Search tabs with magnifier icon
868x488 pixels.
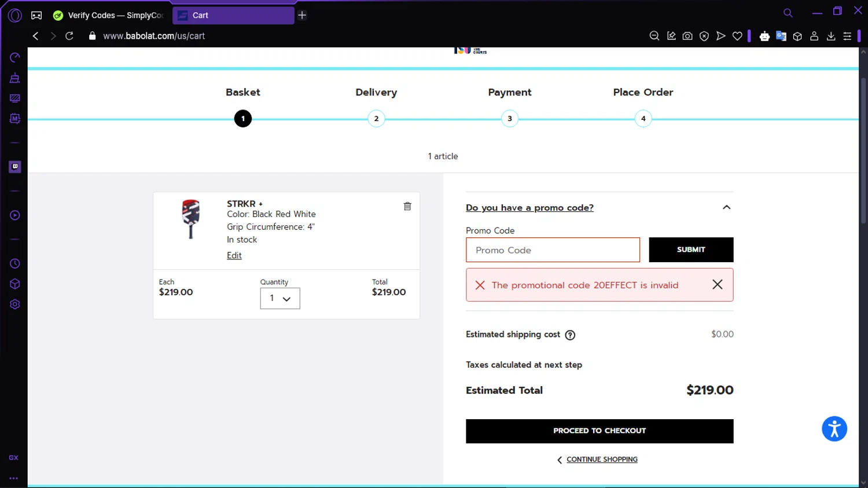click(788, 13)
